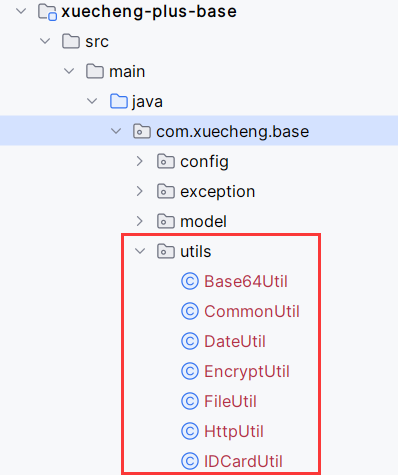398x475 pixels.
Task: Collapse the xuecheng-plus-base module
Action: (21, 11)
